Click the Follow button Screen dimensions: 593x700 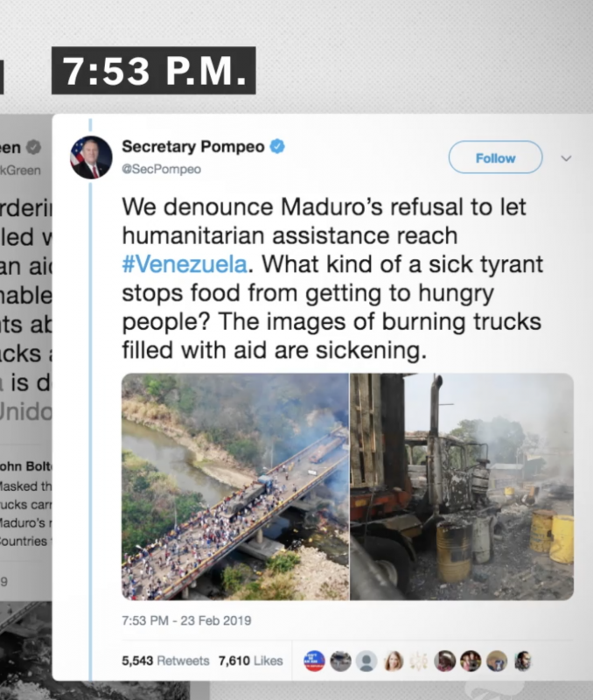tap(495, 157)
